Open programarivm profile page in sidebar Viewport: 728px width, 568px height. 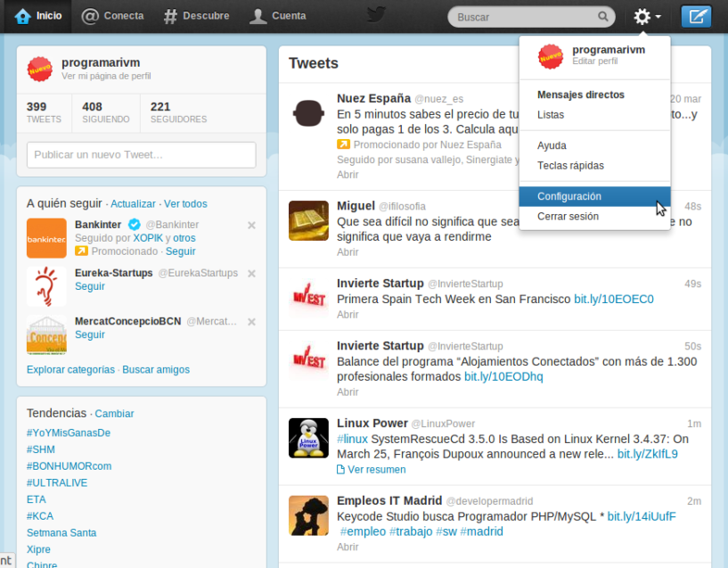[101, 62]
